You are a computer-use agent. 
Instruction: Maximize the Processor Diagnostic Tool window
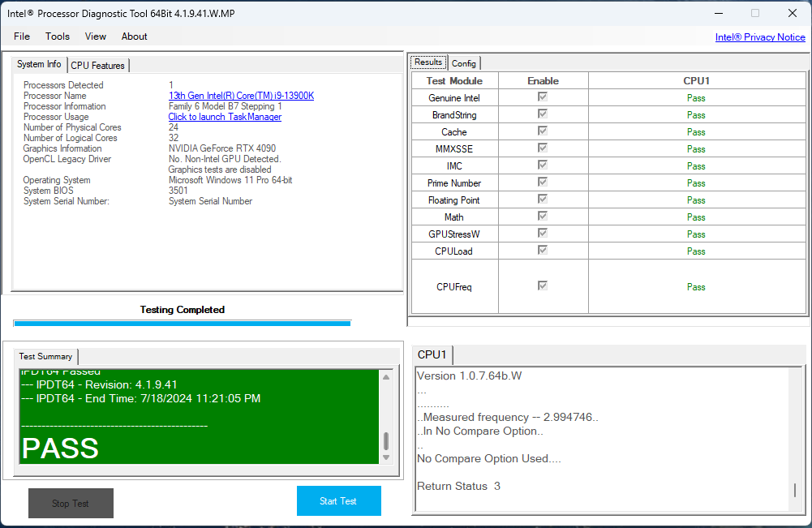click(x=755, y=14)
